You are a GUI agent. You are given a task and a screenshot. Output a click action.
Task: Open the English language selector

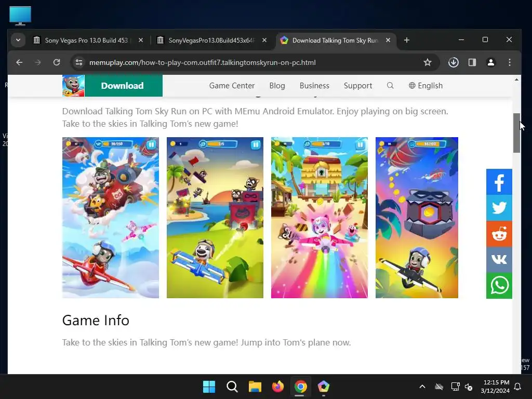tap(425, 86)
